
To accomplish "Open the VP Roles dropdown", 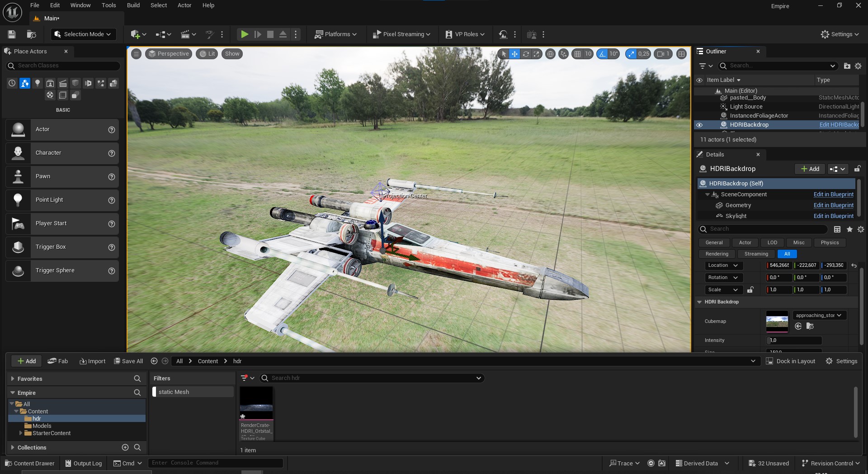I will (x=465, y=34).
